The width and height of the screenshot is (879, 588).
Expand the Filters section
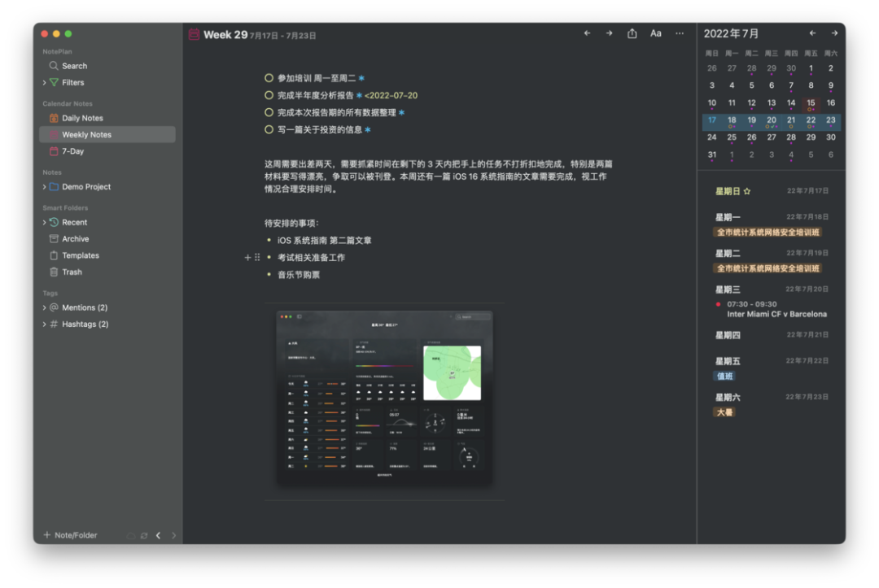45,83
